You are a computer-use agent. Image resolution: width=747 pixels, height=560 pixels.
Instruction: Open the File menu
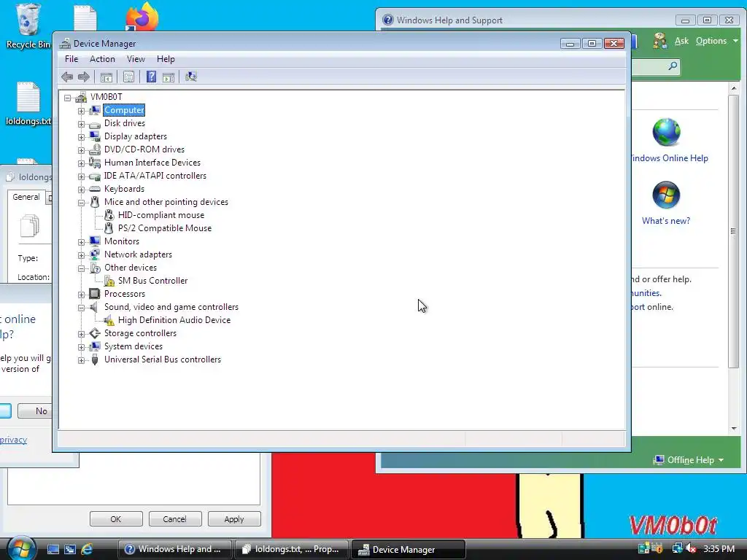point(71,59)
